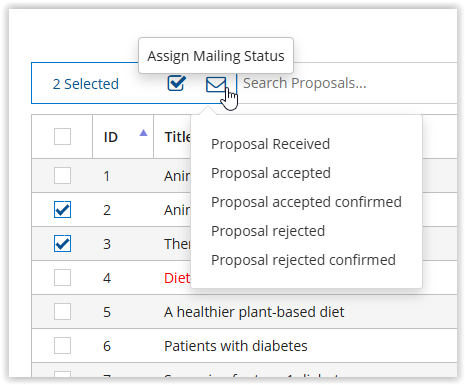Viewport: 465px width, 385px height.
Task: Choose Proposal rejected menu entry
Action: coord(268,231)
